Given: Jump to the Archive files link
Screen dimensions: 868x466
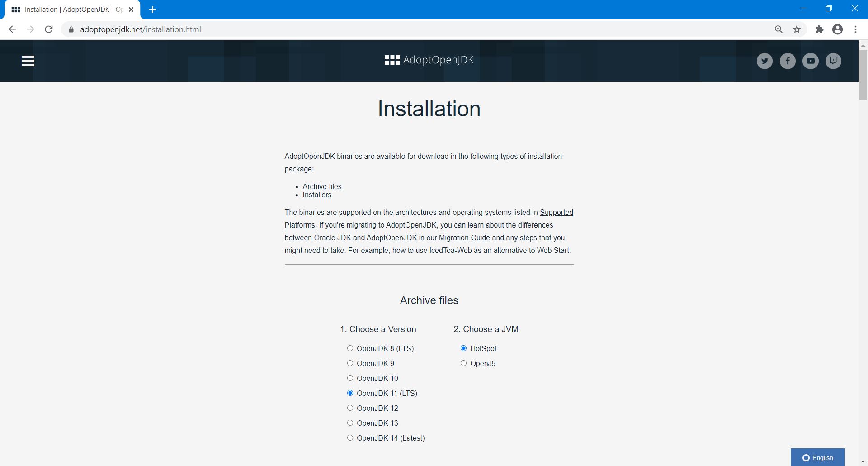Looking at the screenshot, I should (x=322, y=186).
